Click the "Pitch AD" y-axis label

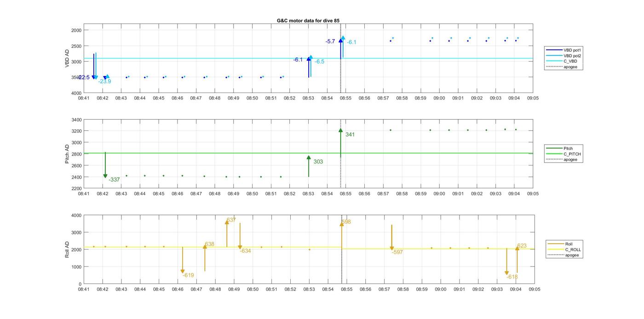(x=67, y=154)
